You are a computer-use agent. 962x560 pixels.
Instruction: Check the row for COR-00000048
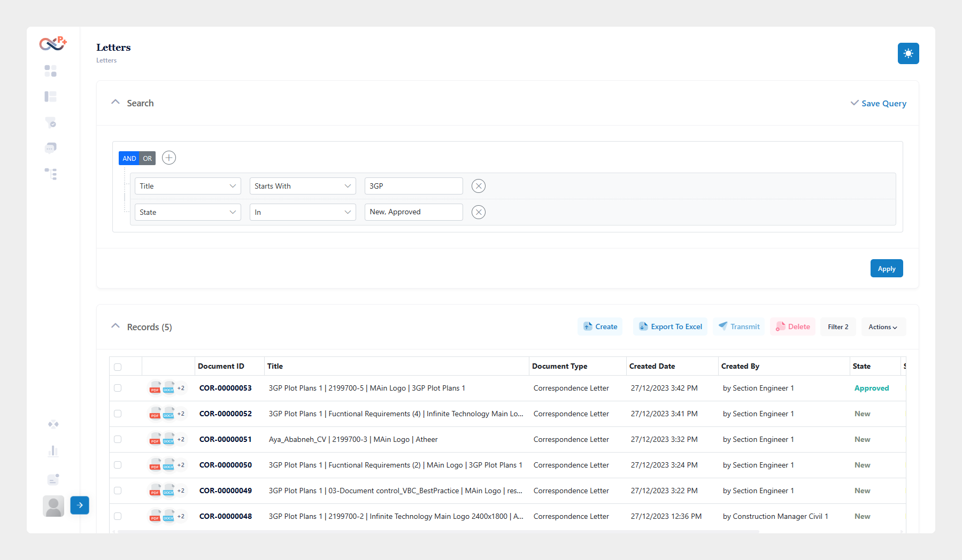118,516
